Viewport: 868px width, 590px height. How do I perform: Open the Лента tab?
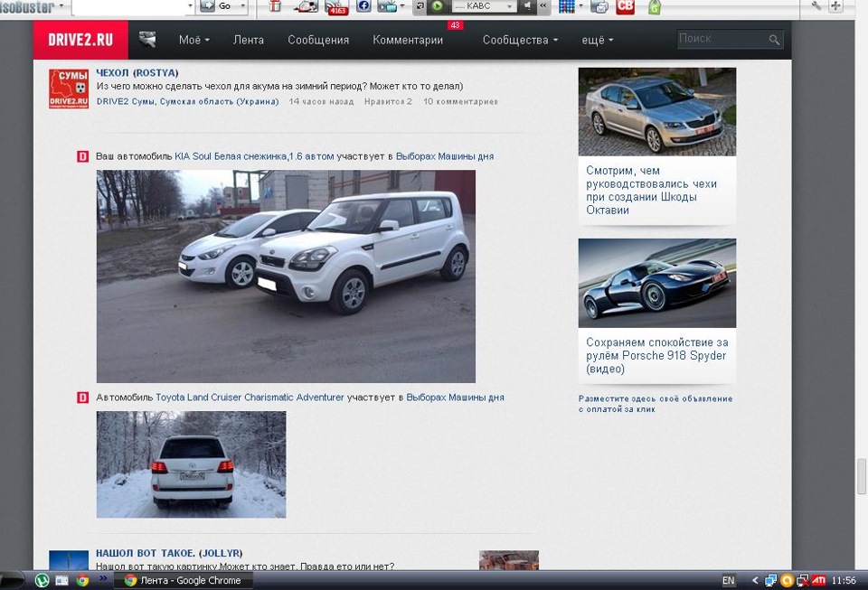click(x=248, y=40)
